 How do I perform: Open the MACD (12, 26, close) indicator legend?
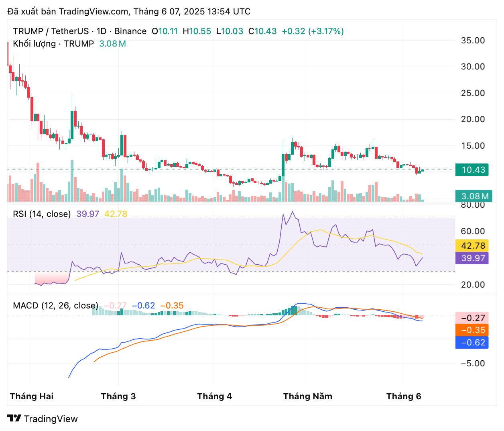pyautogui.click(x=55, y=306)
